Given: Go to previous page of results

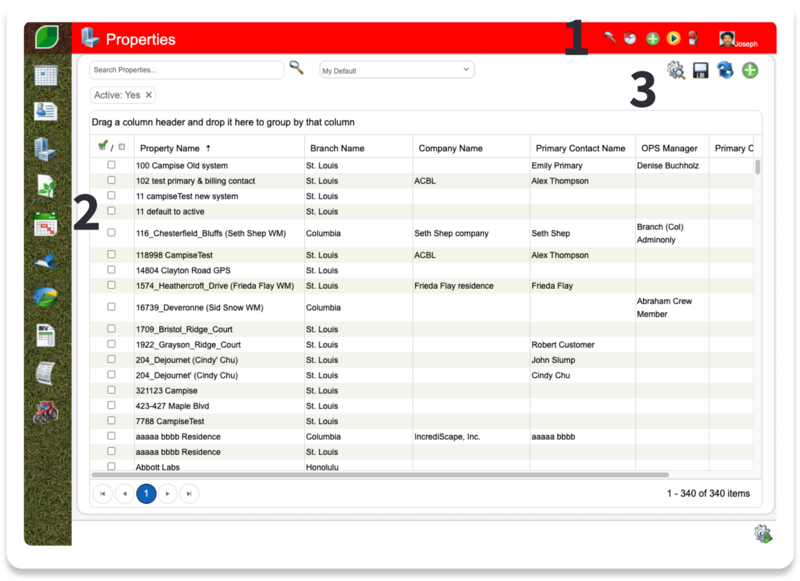Looking at the screenshot, I should (x=124, y=494).
